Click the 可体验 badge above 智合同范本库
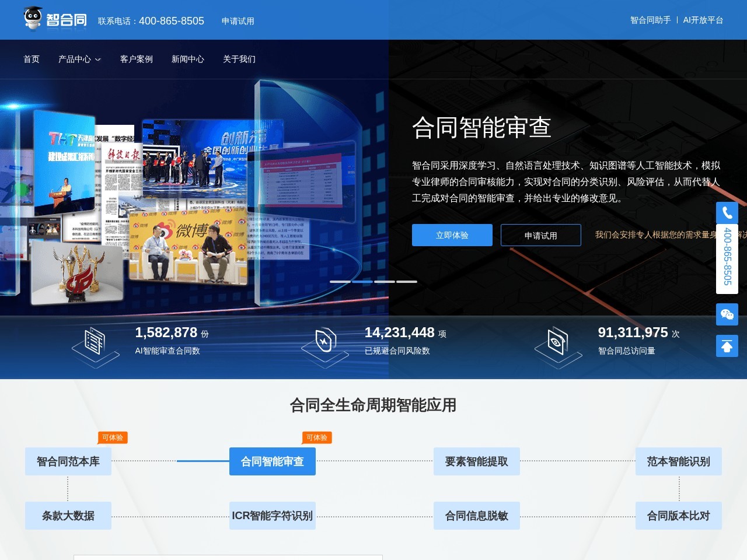747x560 pixels. tap(113, 437)
